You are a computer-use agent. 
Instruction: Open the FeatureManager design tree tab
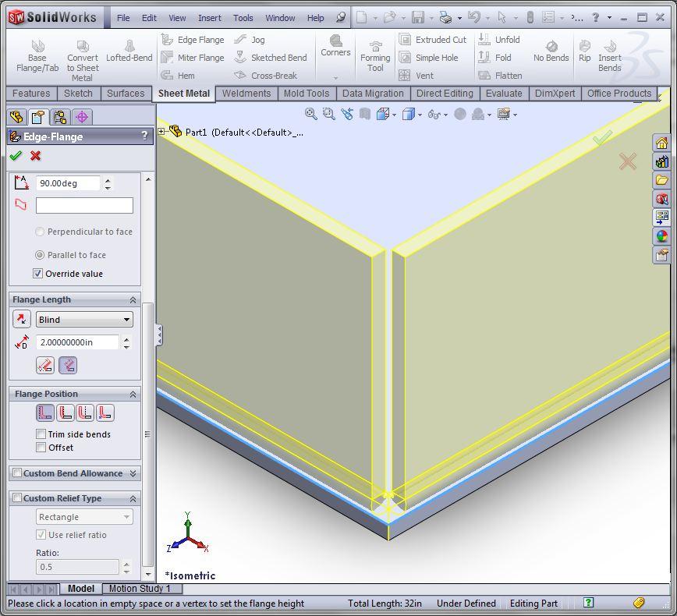(16, 116)
